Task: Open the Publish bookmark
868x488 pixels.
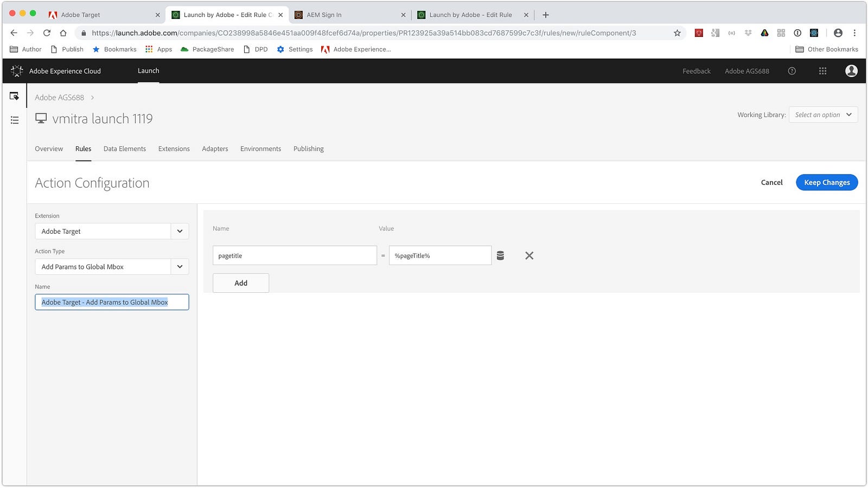Action: (67, 49)
